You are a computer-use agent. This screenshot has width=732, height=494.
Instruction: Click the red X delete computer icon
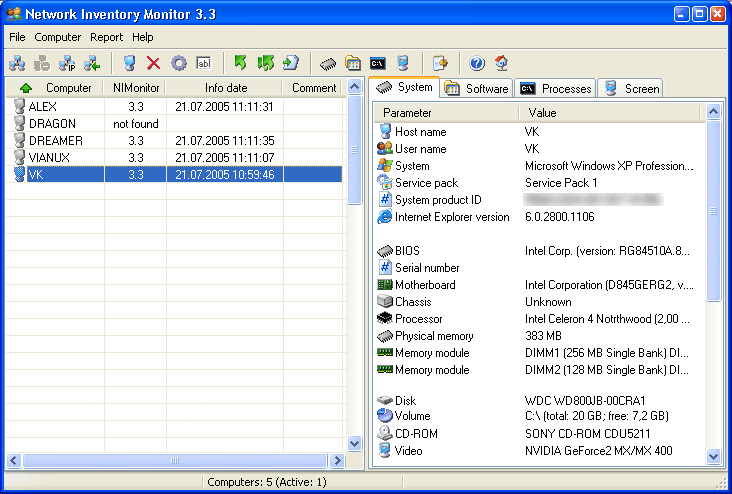pyautogui.click(x=154, y=63)
